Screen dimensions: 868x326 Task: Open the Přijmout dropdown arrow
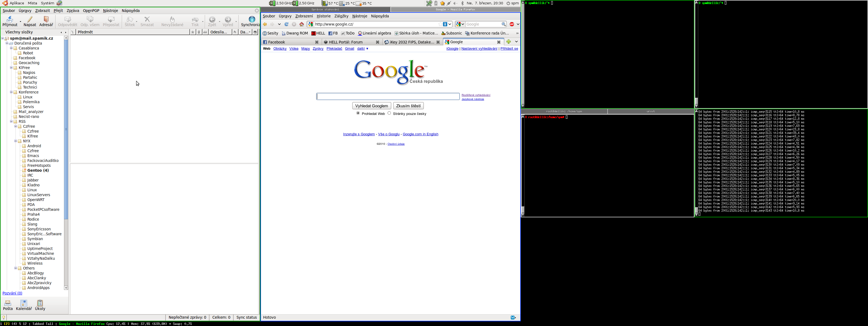[x=20, y=22]
